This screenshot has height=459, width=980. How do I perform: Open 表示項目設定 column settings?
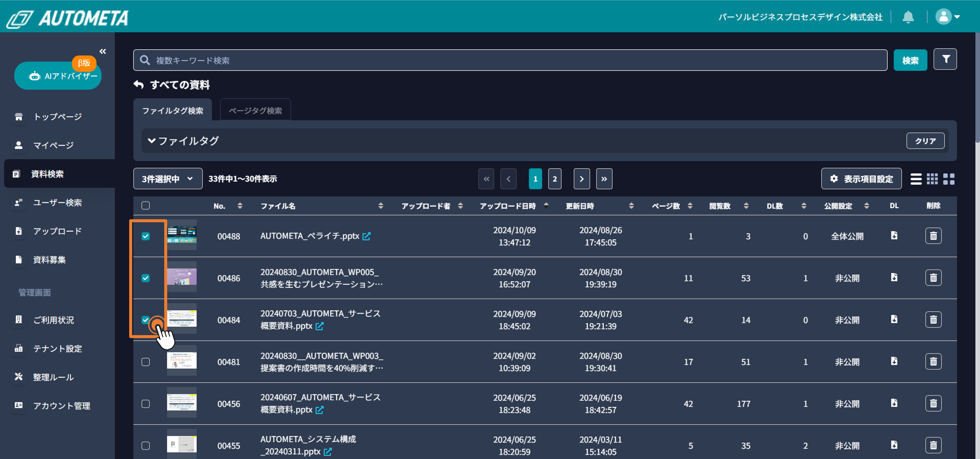click(x=861, y=179)
